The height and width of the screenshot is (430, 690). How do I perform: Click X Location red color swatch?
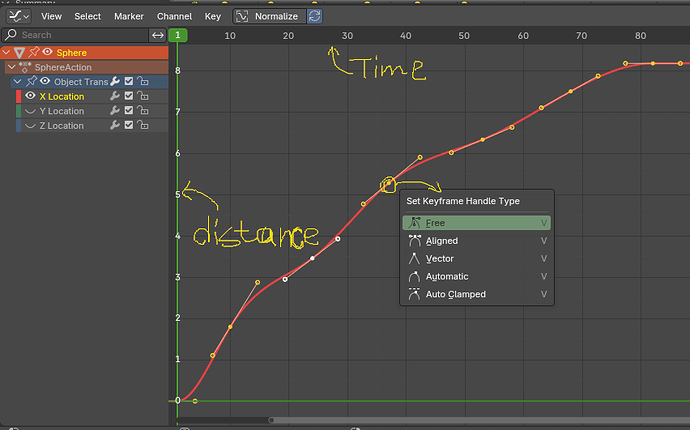coord(18,96)
